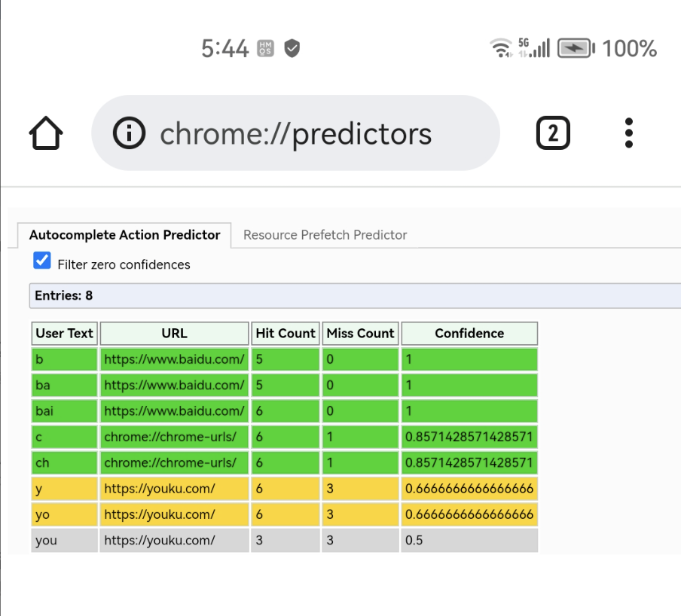681x616 pixels.
Task: Click the Entries: 8 header bar
Action: click(355, 296)
